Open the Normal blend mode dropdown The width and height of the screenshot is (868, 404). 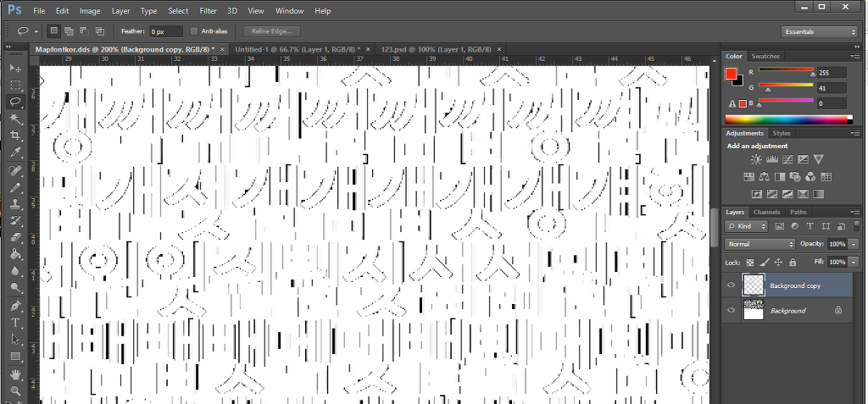point(760,244)
